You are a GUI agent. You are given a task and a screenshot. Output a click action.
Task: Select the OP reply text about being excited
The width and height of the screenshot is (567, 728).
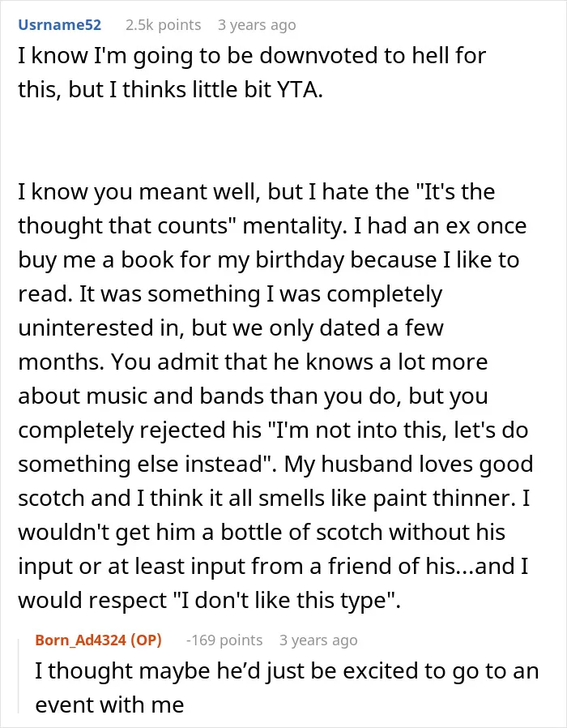[287, 687]
